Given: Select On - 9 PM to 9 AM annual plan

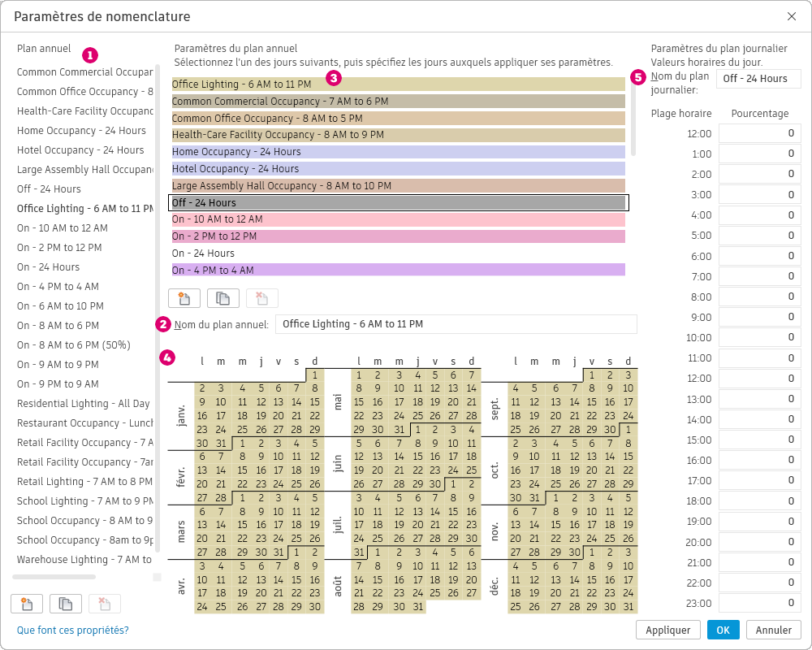Looking at the screenshot, I should click(x=58, y=384).
